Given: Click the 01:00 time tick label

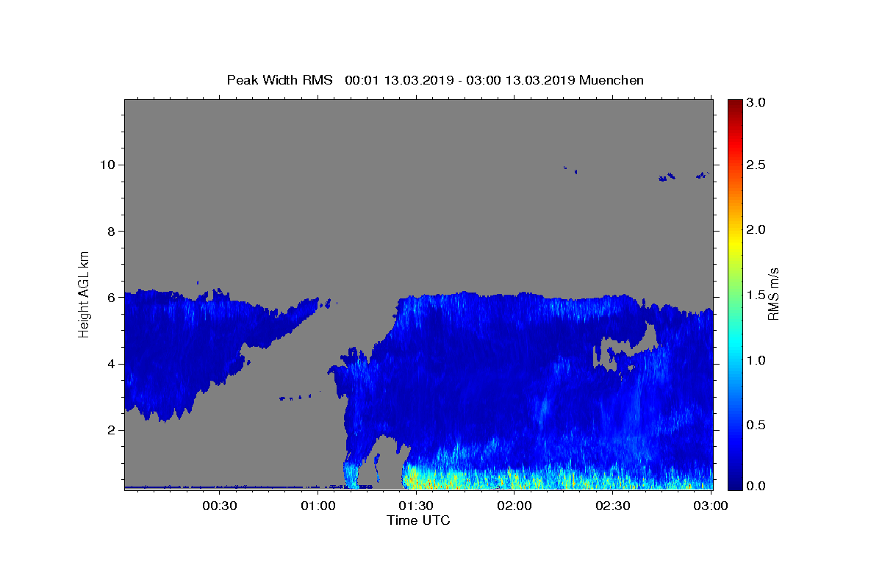Looking at the screenshot, I should coord(318,506).
